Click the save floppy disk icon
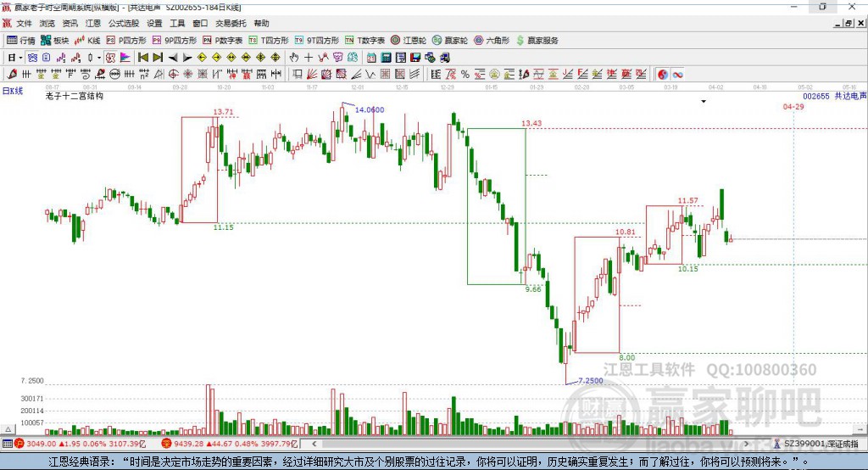 pos(415,58)
